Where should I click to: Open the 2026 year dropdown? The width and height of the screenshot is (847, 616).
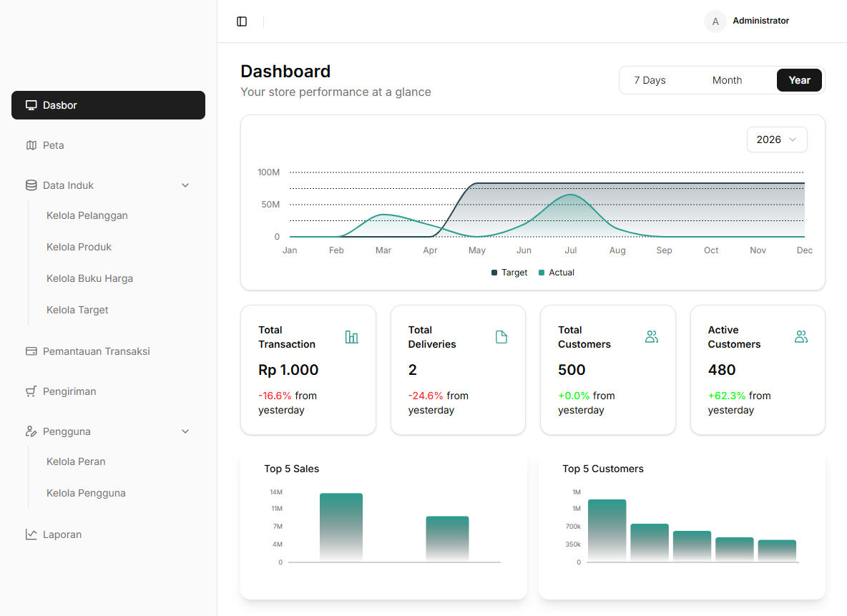(777, 140)
